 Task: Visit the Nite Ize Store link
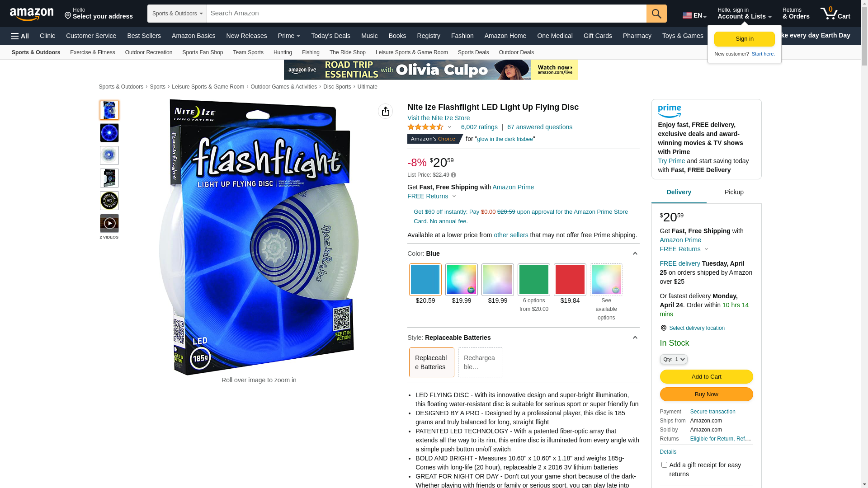click(x=439, y=118)
